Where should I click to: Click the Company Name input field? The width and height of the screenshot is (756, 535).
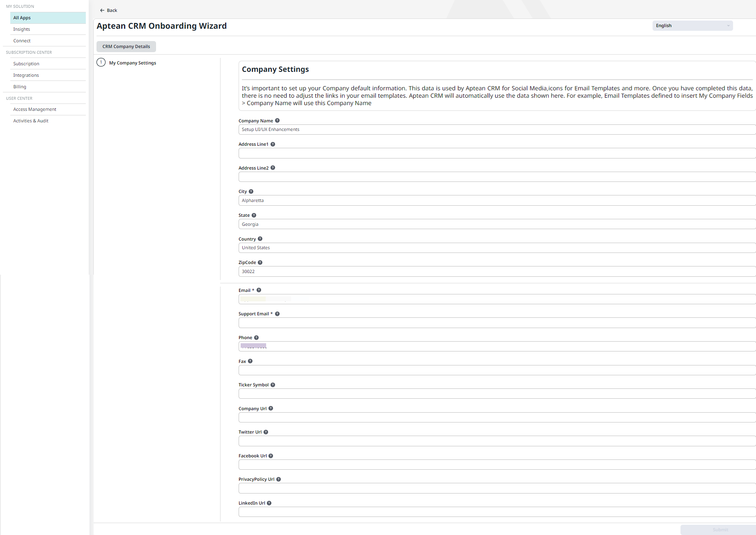coord(497,129)
